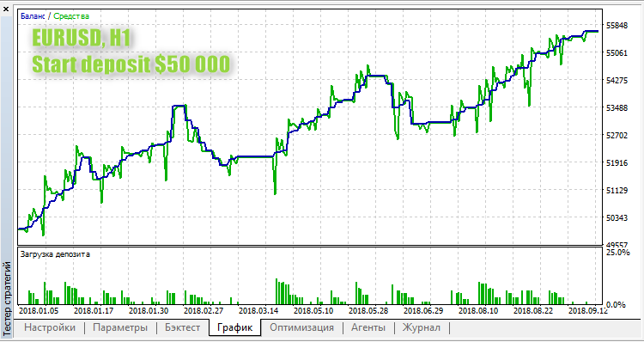Click the 2018.05.28 date label
644x342 pixels.
[368, 310]
